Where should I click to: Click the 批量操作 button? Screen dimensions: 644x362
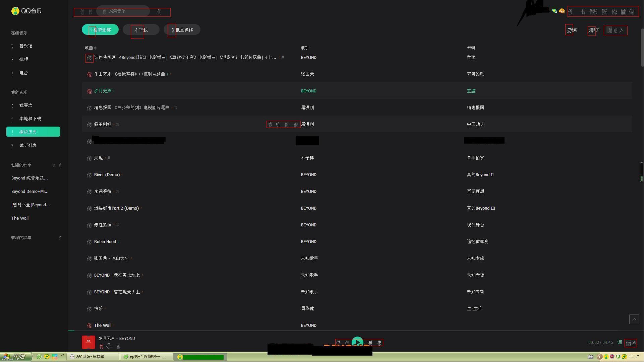tap(182, 30)
